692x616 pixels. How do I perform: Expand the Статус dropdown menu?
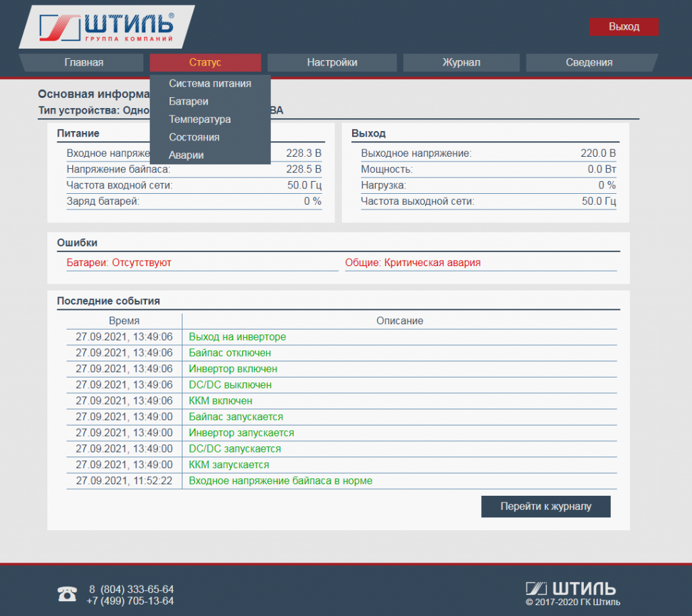pos(205,63)
